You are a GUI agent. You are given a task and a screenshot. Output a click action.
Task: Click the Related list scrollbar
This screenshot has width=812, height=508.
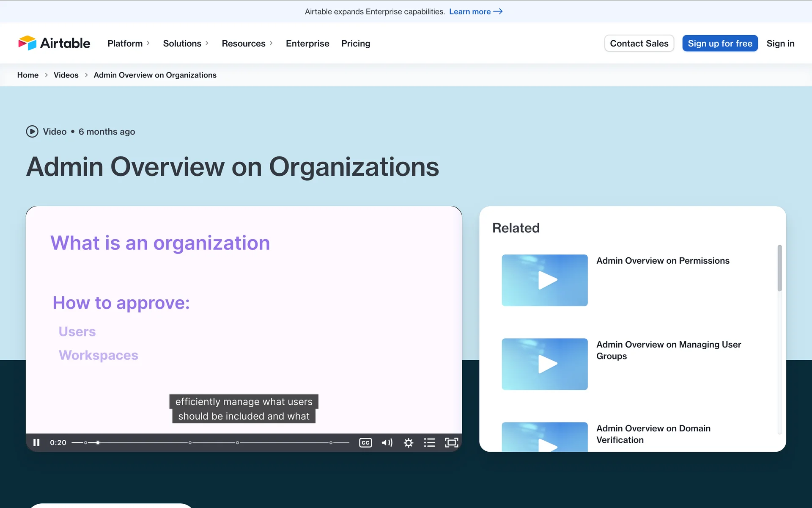pyautogui.click(x=779, y=268)
